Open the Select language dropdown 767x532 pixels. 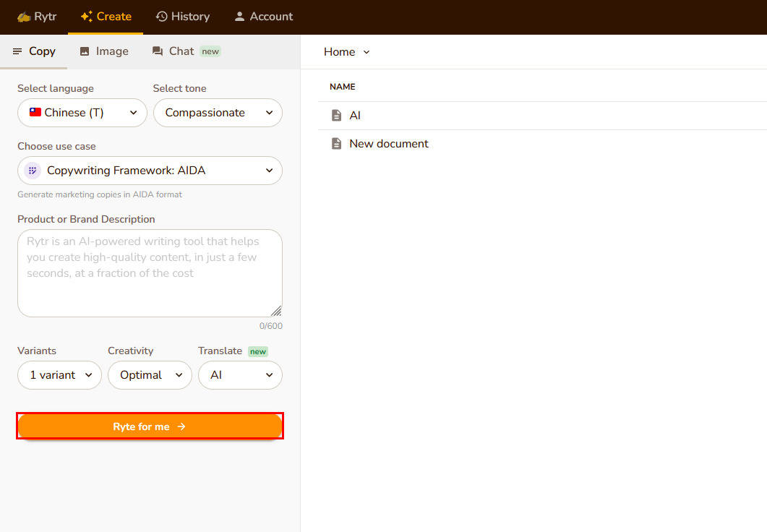[x=82, y=113]
